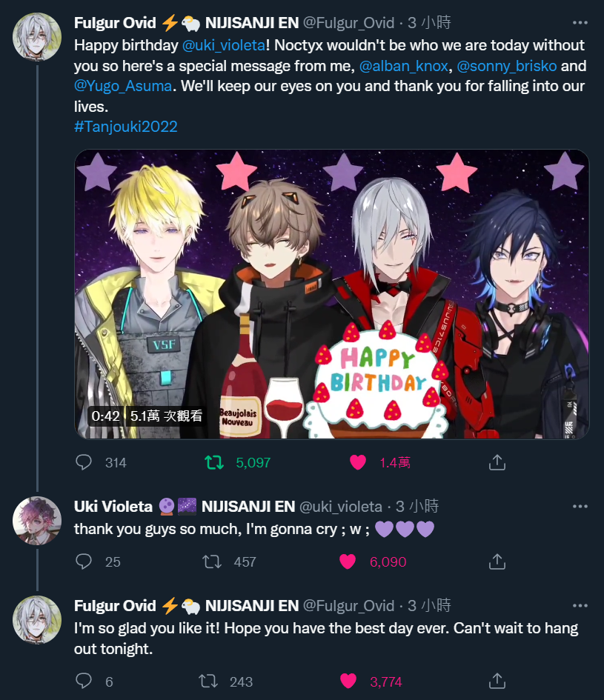This screenshot has width=604, height=700.
Task: Share Fulgur's last reply tweet
Action: click(x=497, y=681)
